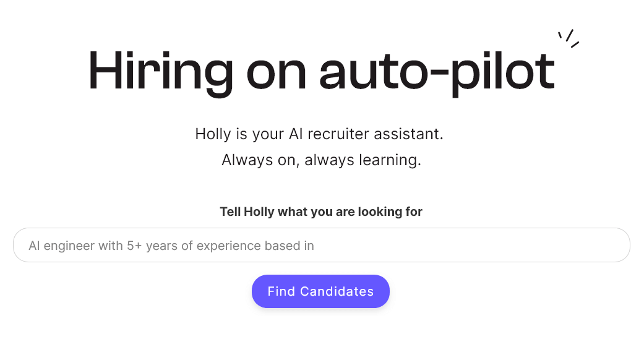Click the word "Candidates" on the purple button
Viewport: 644px width, 339px height.
tap(337, 291)
